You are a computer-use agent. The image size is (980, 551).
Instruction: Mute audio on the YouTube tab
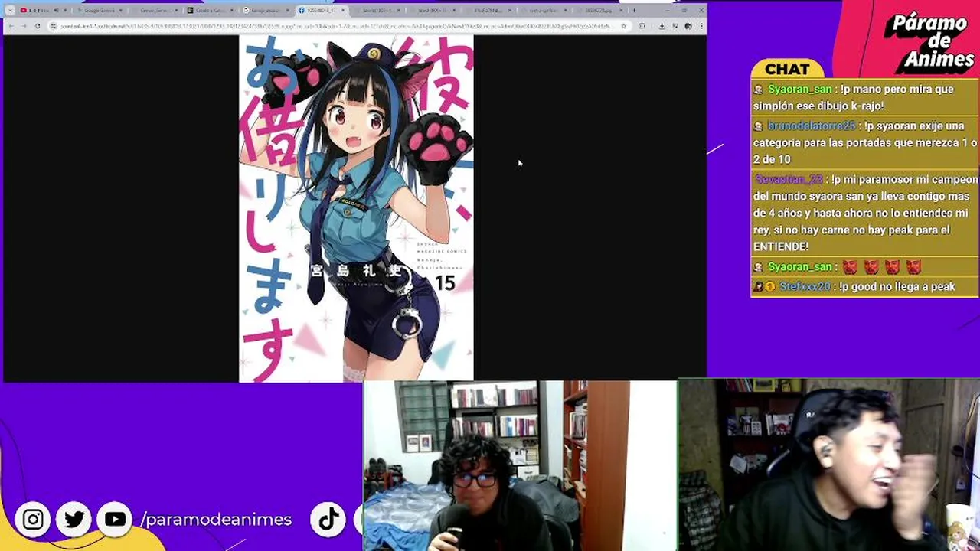point(56,11)
